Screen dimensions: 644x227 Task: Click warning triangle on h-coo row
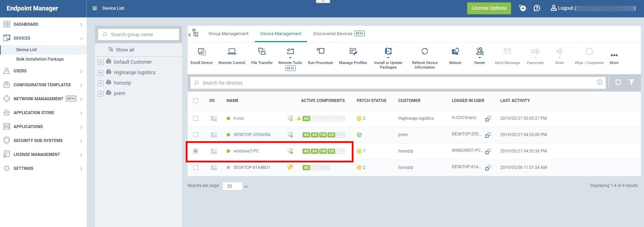[x=299, y=118]
